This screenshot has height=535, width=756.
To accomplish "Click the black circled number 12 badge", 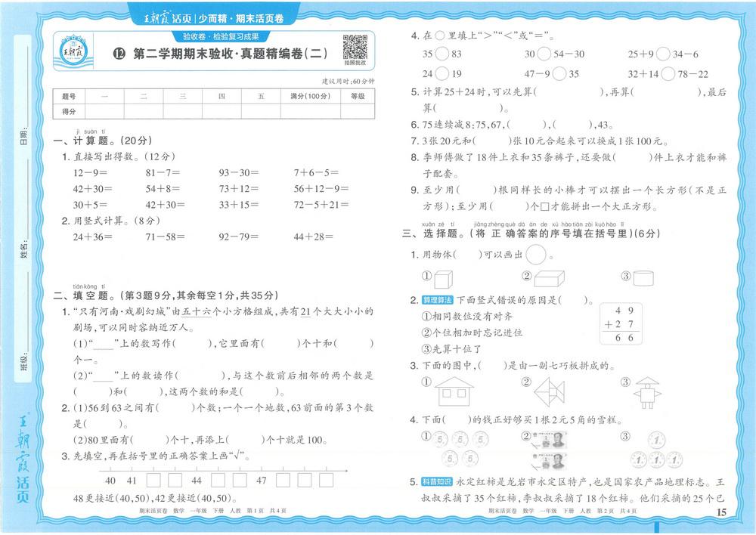I will [x=119, y=54].
